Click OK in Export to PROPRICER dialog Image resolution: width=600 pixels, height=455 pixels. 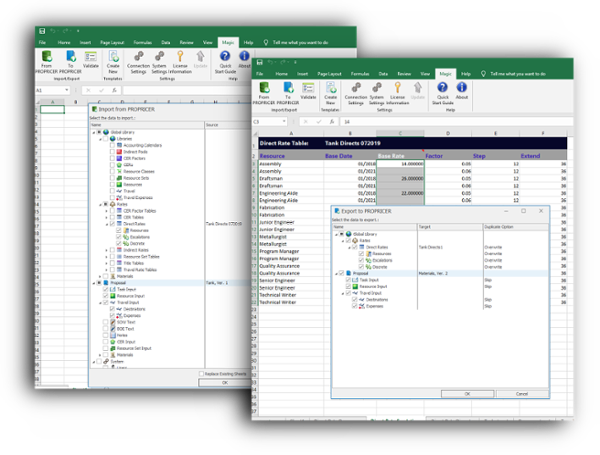click(467, 393)
